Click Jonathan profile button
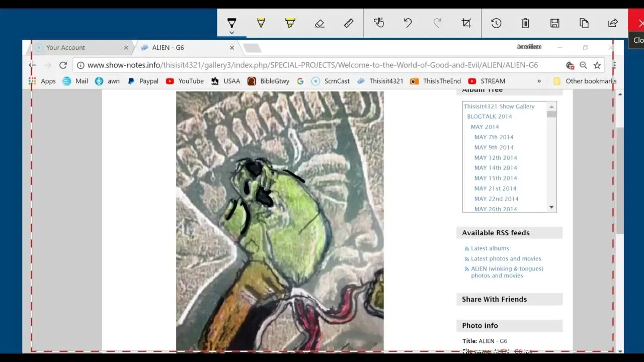This screenshot has height=362, width=644. 529,47
